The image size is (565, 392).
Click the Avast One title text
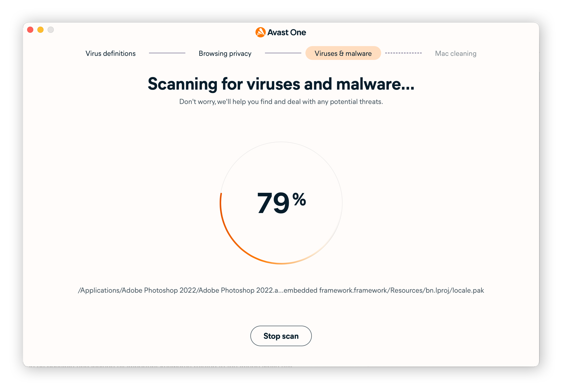[287, 32]
